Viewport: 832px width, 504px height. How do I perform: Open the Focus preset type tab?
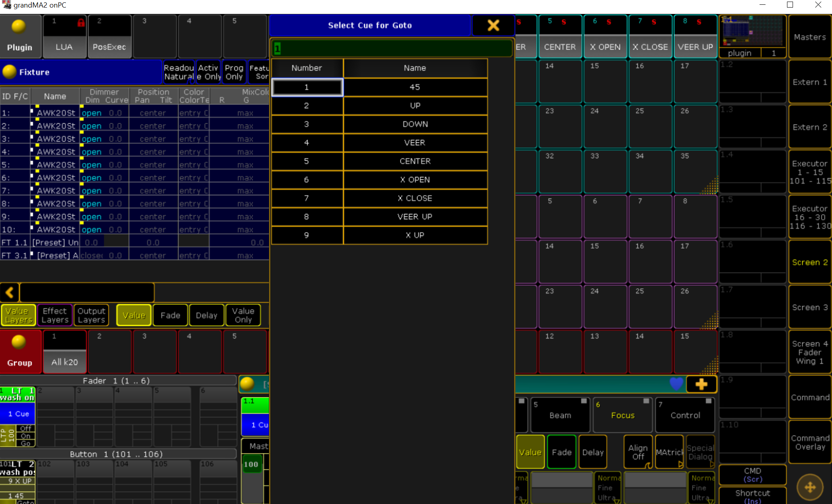(623, 414)
